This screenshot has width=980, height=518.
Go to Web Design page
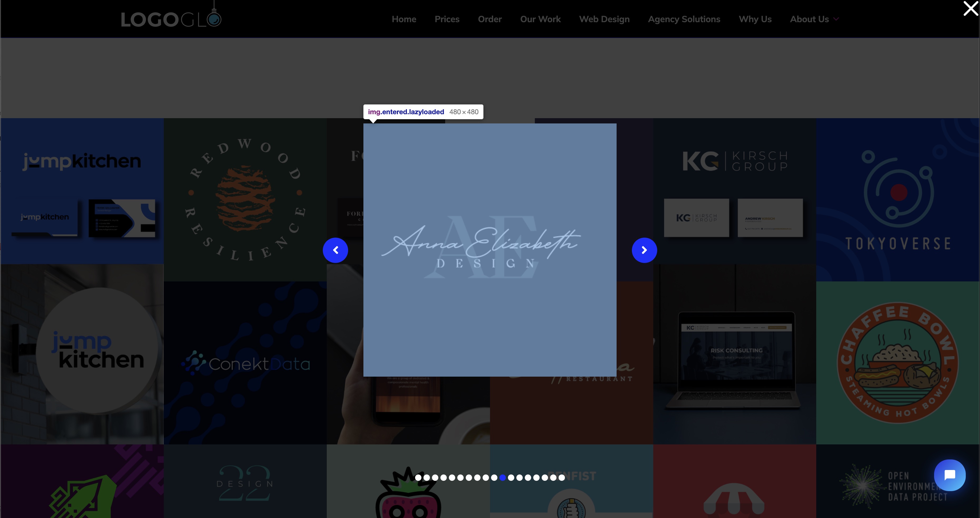pos(604,19)
